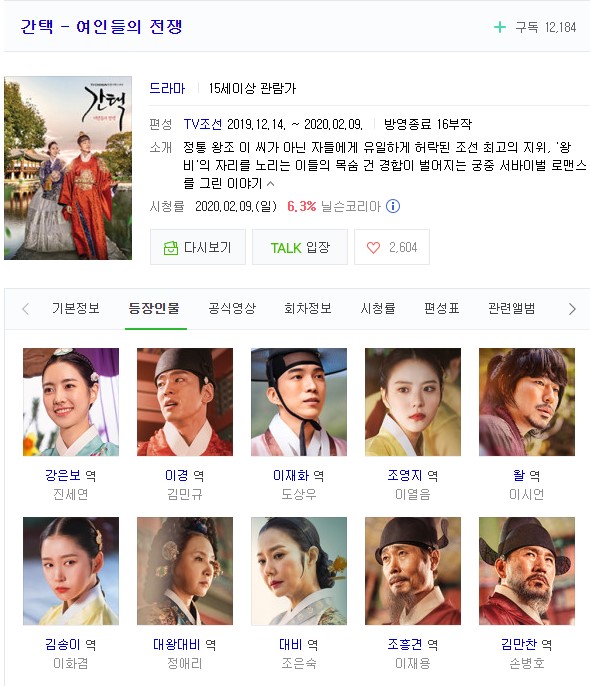The image size is (590, 686).
Task: Select the 시청률 tab
Action: click(x=378, y=308)
